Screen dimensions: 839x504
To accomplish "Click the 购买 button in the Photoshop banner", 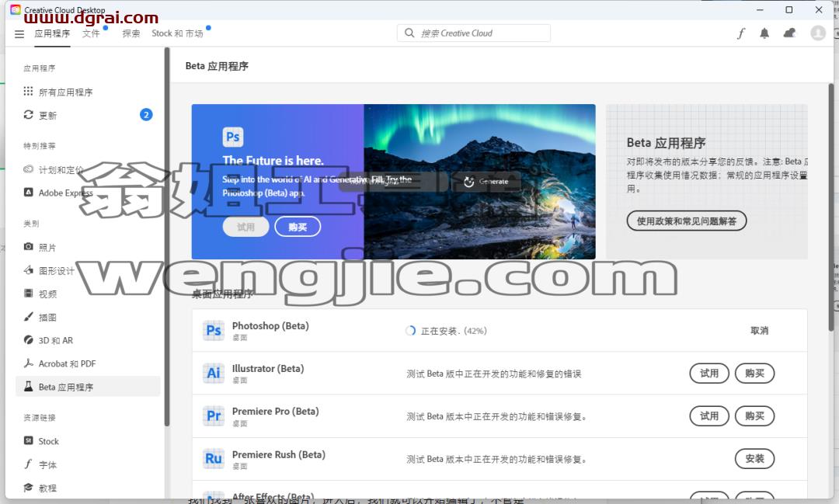I will (x=298, y=227).
